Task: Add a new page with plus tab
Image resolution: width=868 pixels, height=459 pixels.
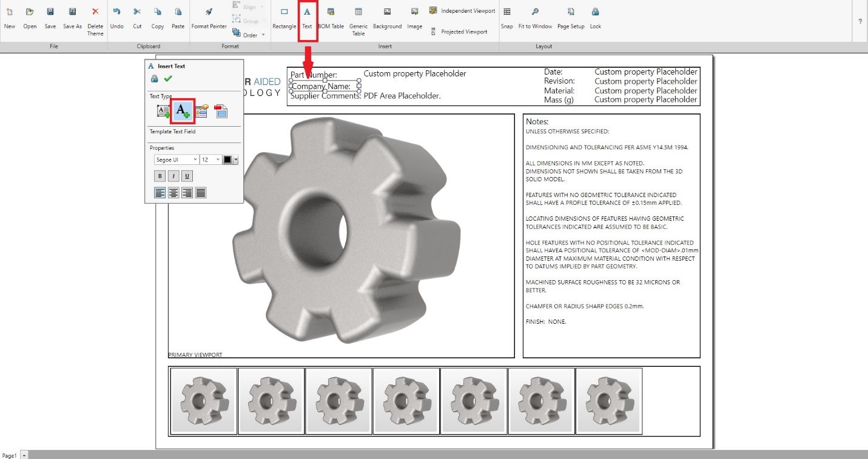Action: (24, 455)
